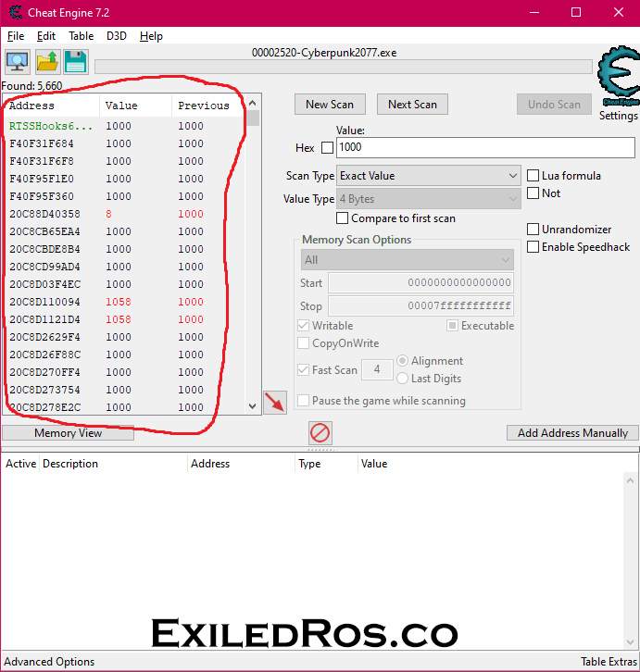Turn on Enable Speedhack
Image resolution: width=640 pixels, height=672 pixels.
pyautogui.click(x=533, y=247)
